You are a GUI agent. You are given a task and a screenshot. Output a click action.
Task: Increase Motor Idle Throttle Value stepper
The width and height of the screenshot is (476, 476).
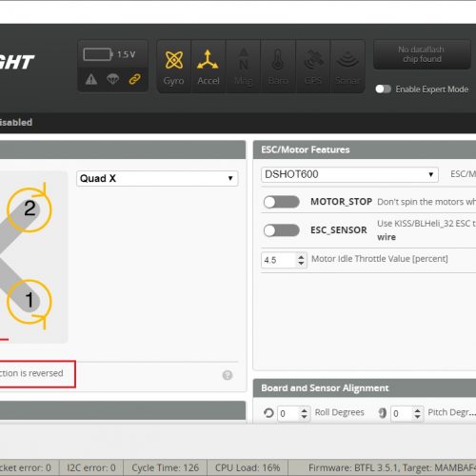coord(301,257)
